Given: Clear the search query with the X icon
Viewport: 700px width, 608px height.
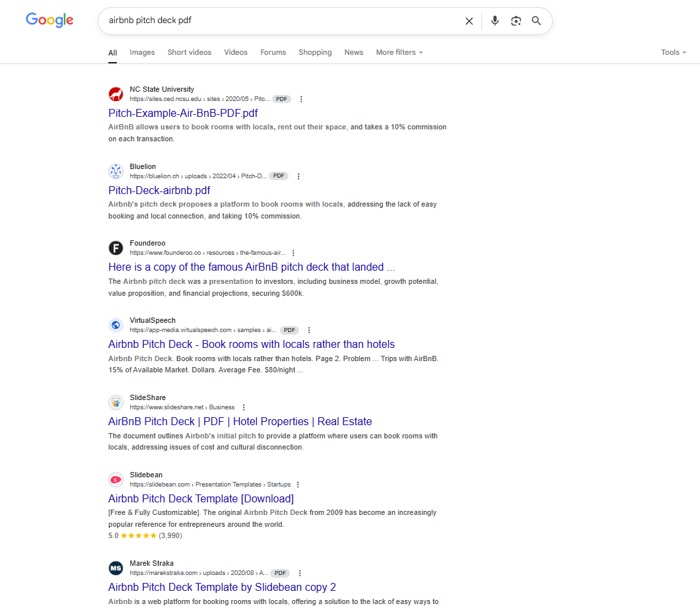Looking at the screenshot, I should coord(469,21).
